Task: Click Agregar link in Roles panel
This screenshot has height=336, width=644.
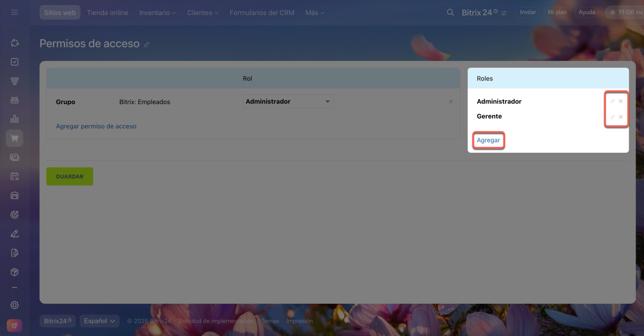Action: coord(489,140)
